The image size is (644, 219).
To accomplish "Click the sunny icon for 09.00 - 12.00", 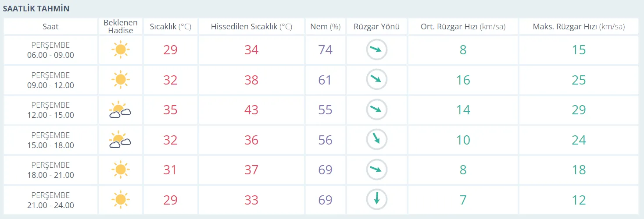I will (121, 80).
